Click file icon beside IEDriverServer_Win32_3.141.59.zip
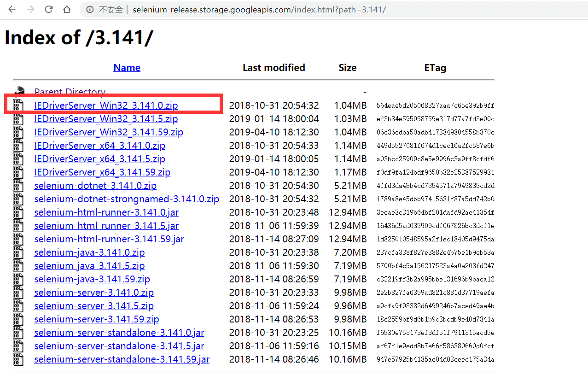Viewport: 588px width, 375px height. [x=18, y=132]
